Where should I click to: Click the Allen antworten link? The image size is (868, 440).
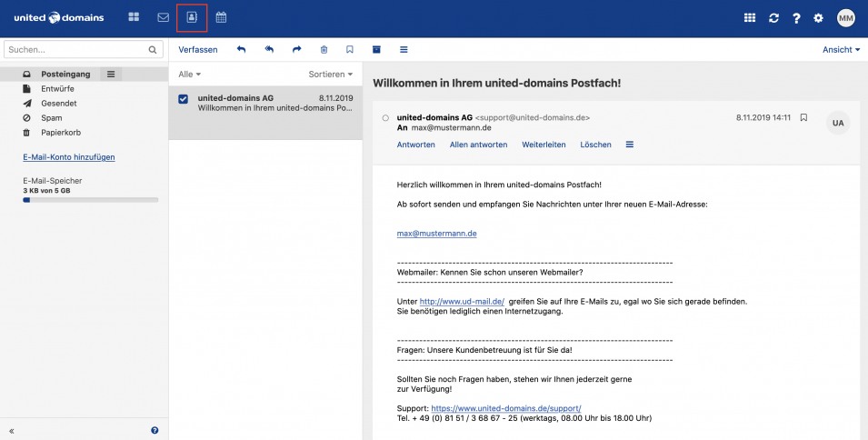pos(478,145)
